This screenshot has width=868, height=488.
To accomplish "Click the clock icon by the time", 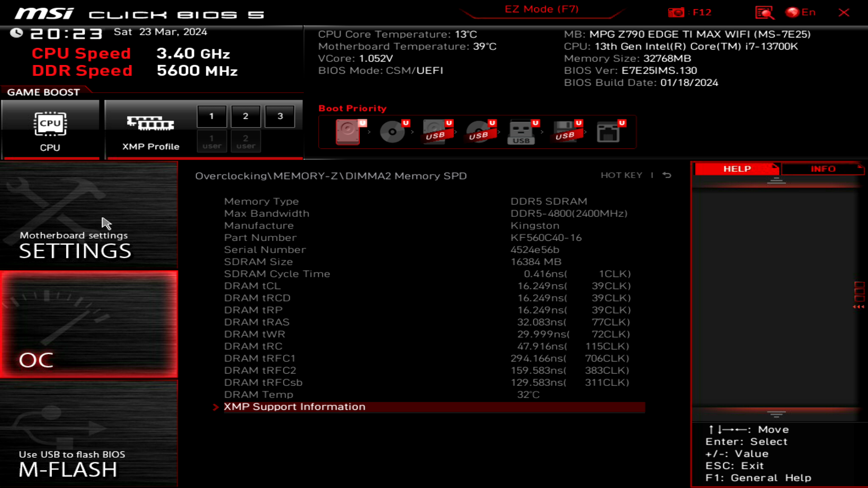I will tap(17, 33).
